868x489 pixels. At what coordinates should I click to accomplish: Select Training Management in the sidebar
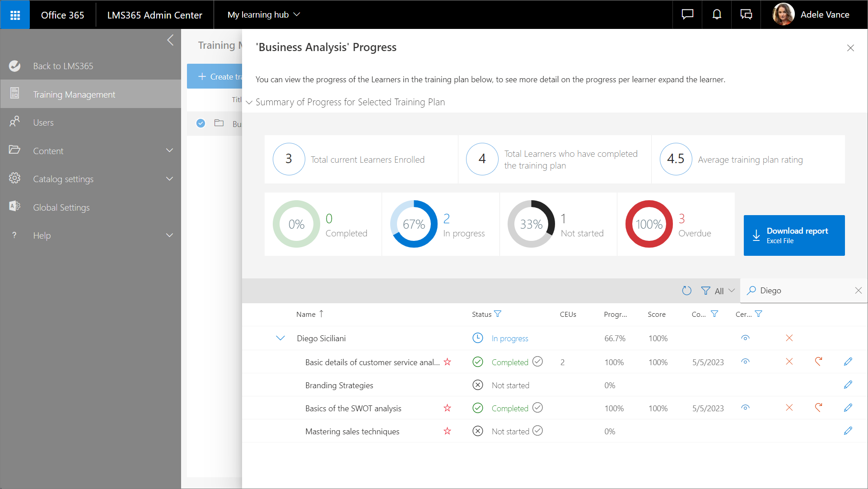click(74, 94)
